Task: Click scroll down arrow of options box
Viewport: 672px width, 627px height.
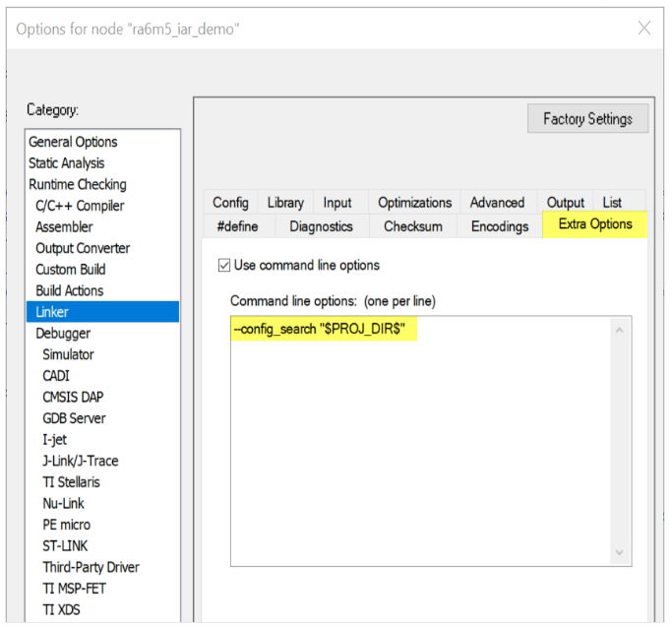Action: click(619, 552)
